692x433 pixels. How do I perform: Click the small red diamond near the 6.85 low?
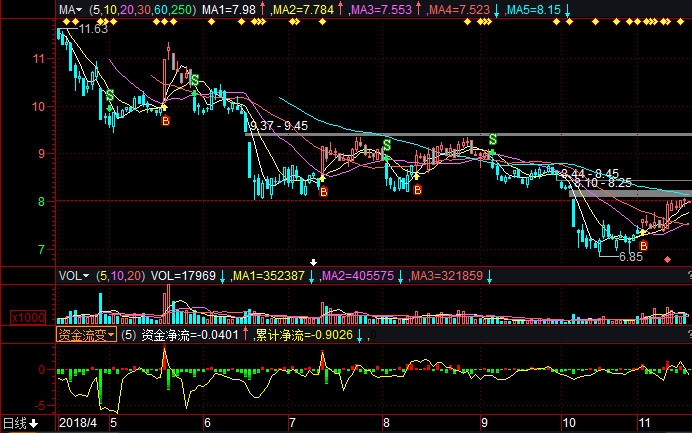click(667, 259)
